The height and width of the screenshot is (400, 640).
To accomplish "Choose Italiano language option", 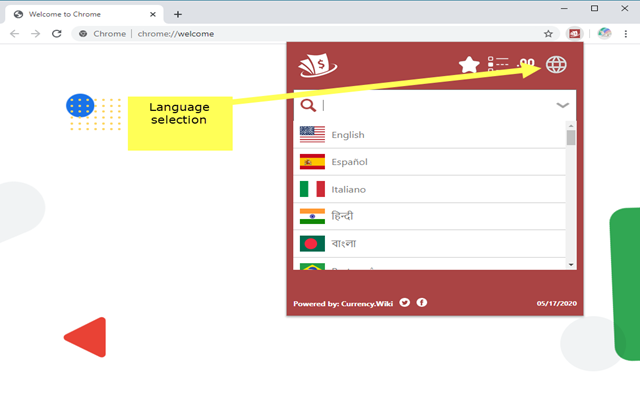I will [429, 189].
